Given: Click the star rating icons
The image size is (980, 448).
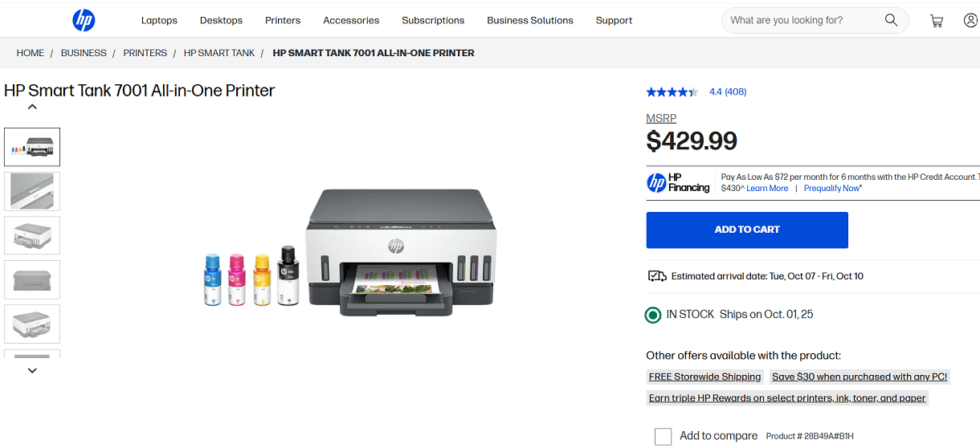Looking at the screenshot, I should point(672,92).
